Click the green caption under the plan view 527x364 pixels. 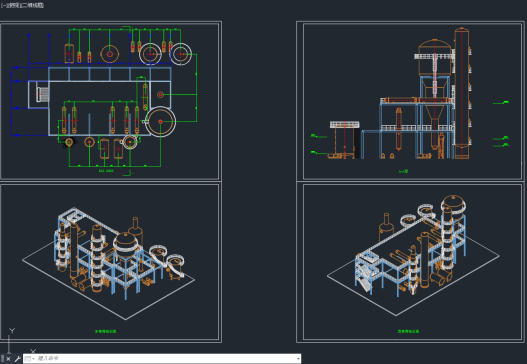[x=106, y=171]
